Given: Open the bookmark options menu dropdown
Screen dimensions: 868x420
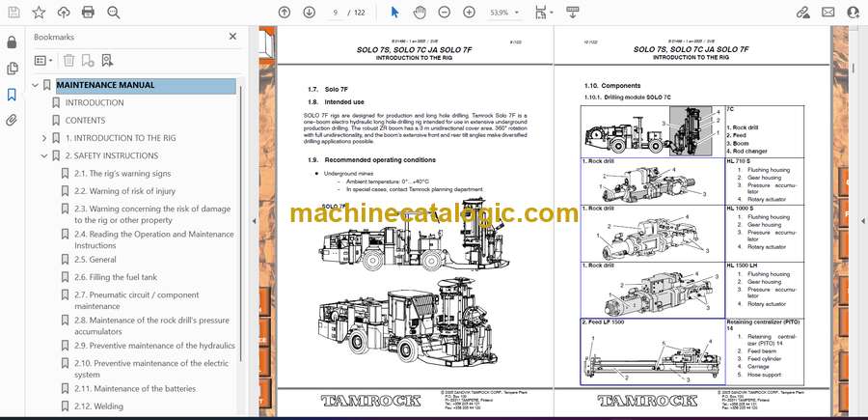Looking at the screenshot, I should tap(43, 60).
